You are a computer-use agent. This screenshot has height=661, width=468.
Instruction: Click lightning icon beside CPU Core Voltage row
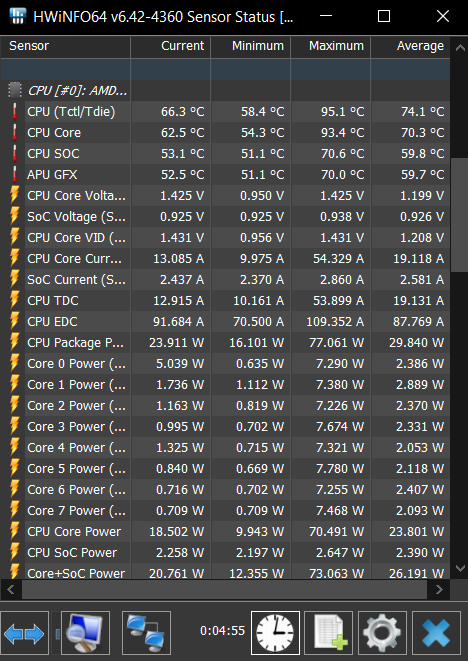coord(15,195)
